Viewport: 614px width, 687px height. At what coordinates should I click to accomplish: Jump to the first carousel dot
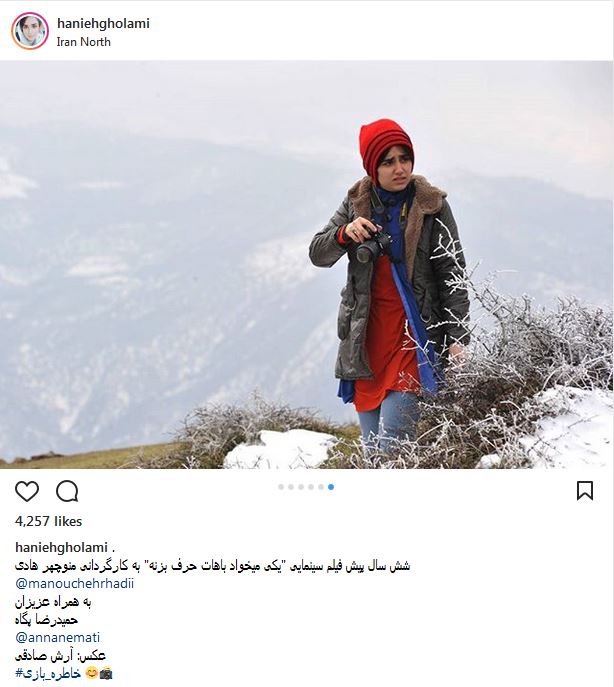[281, 487]
